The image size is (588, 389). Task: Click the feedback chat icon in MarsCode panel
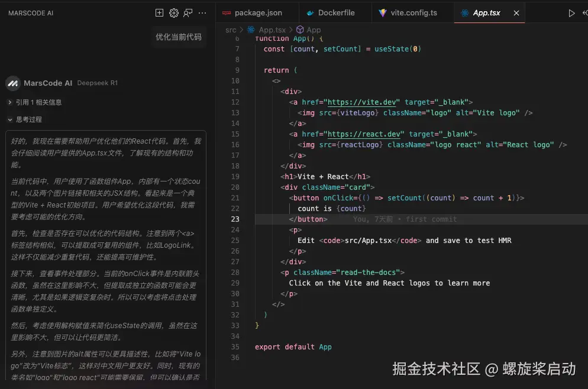[188, 12]
